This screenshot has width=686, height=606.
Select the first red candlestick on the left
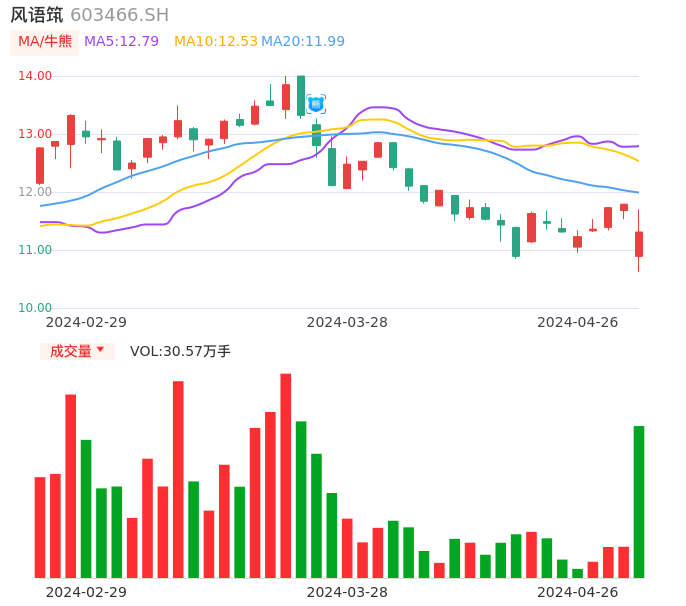[x=40, y=166]
